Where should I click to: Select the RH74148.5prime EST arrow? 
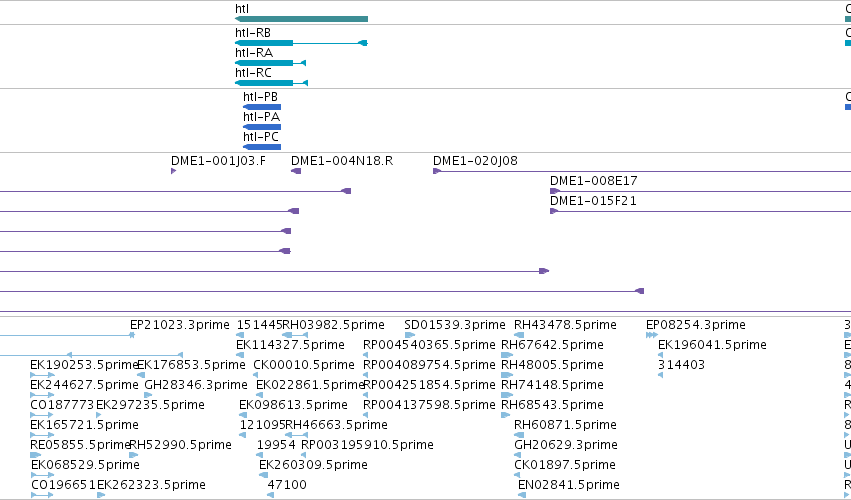coord(507,395)
